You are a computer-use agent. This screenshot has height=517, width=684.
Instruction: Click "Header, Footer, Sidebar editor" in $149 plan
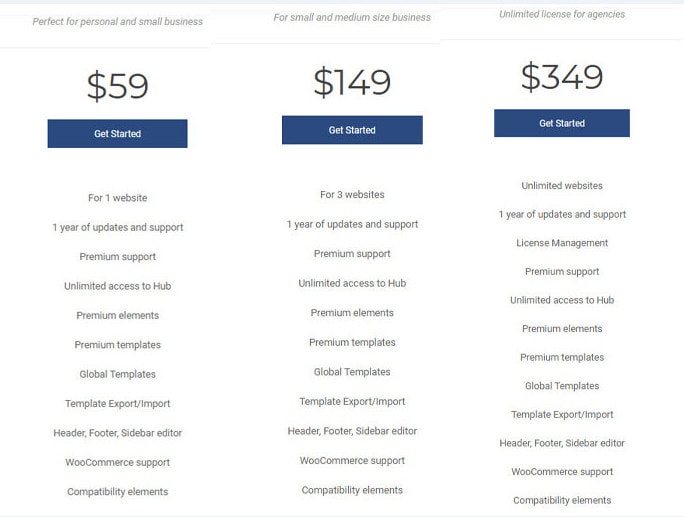click(352, 431)
